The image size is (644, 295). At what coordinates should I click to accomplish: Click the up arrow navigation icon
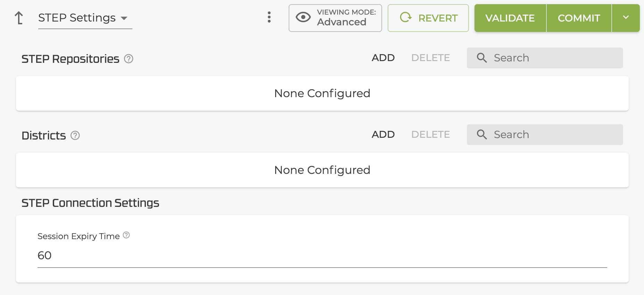point(19,18)
